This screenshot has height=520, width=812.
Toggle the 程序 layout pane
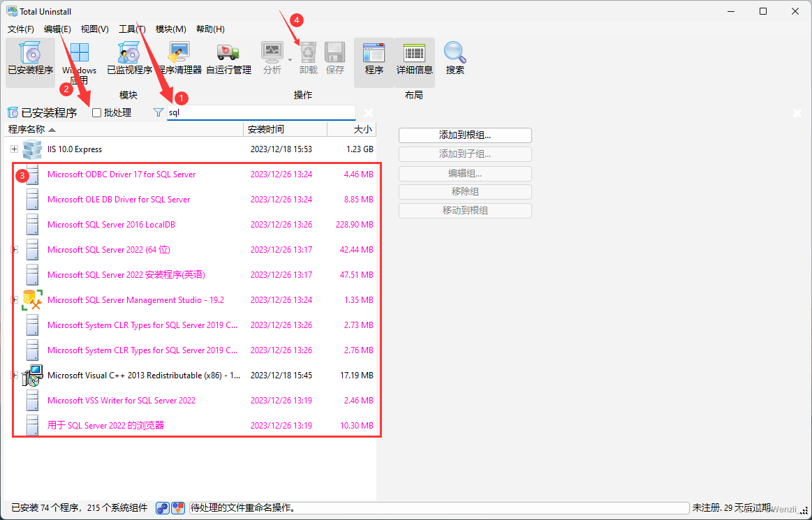374,61
